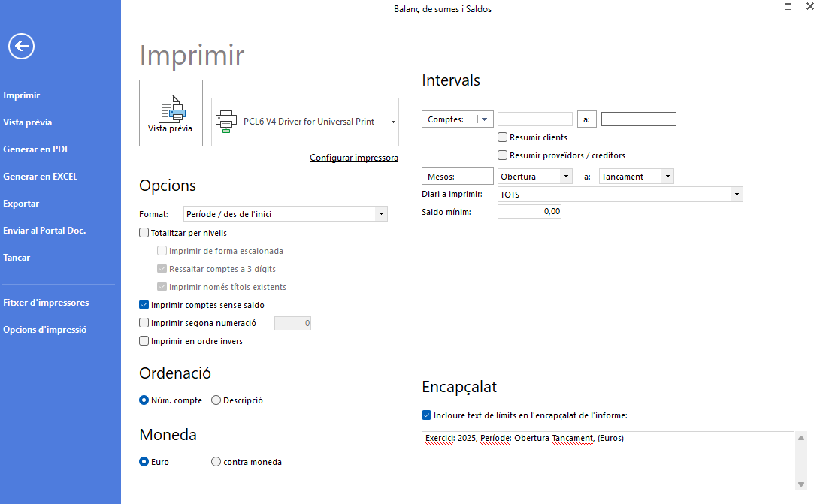This screenshot has width=814, height=504.
Task: Enable Totalitzar per nivells checkbox
Action: coord(144,233)
